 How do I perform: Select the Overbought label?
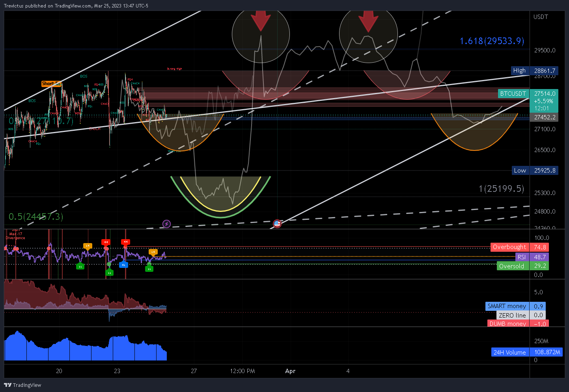(509, 247)
